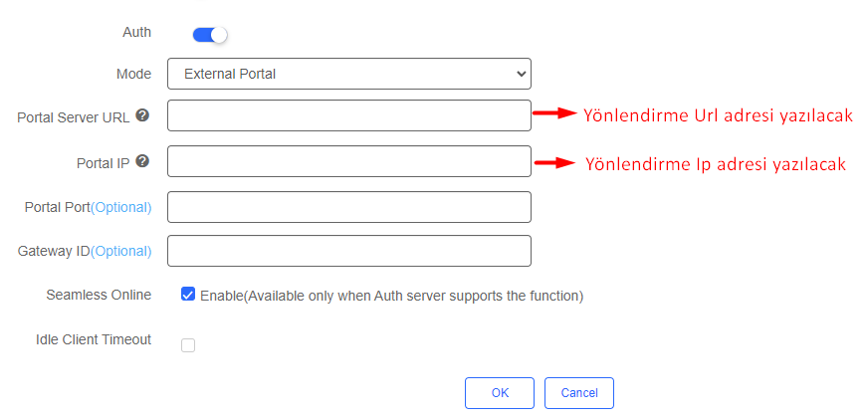Click the red "Yönlendirme Ip adresi yazılacak" note

(715, 164)
